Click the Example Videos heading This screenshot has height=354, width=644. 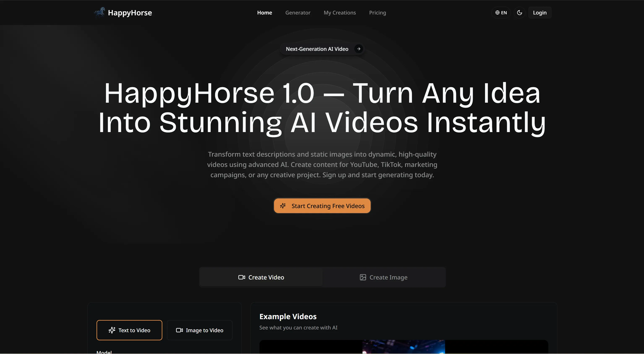[x=288, y=316]
